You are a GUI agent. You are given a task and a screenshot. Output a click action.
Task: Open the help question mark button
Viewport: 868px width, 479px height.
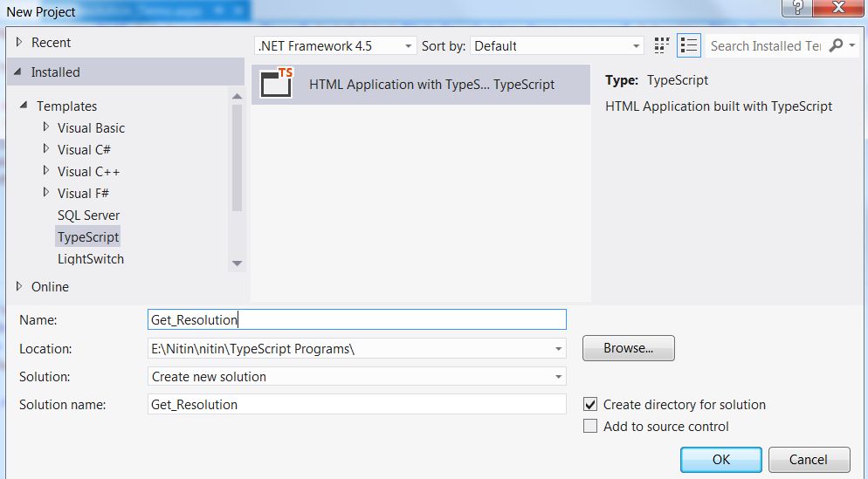(x=797, y=7)
